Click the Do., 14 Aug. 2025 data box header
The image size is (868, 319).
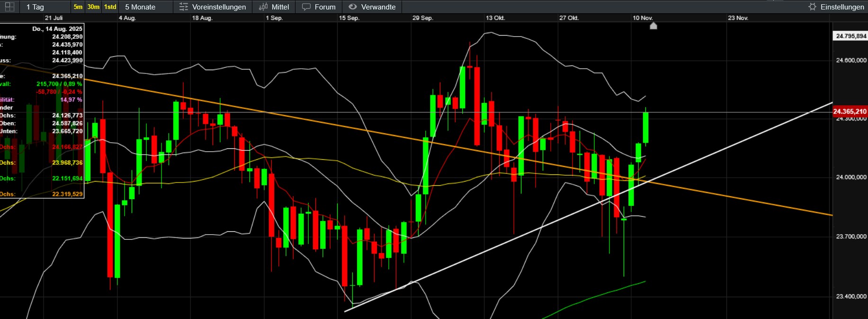[57, 29]
